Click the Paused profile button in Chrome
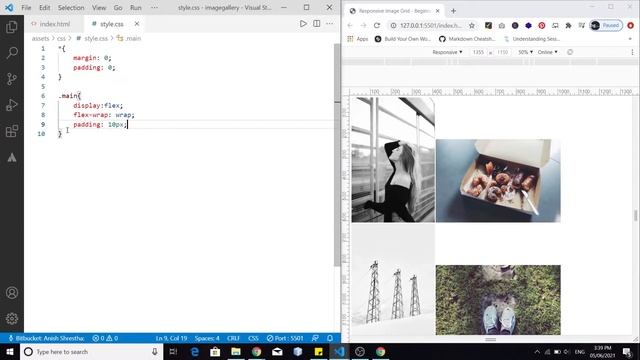640x360 pixels. click(x=606, y=25)
